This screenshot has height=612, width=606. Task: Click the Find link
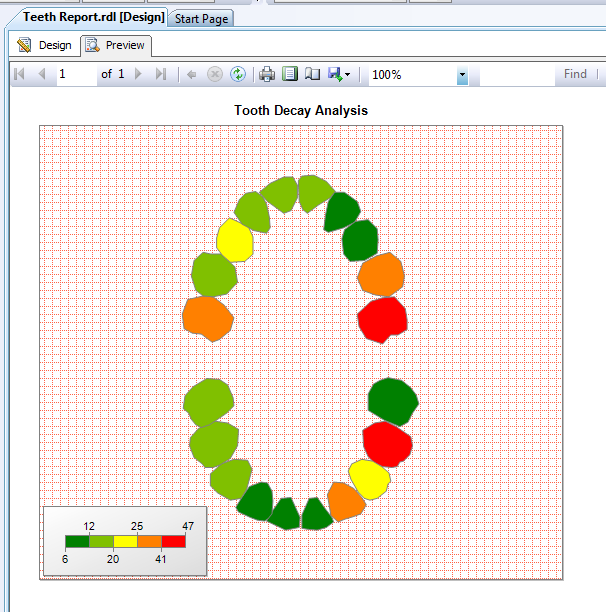(x=575, y=74)
